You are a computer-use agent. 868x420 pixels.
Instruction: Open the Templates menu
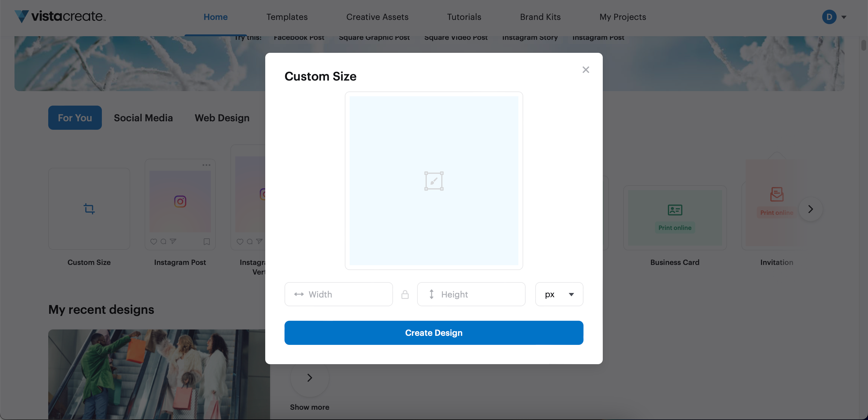(287, 17)
